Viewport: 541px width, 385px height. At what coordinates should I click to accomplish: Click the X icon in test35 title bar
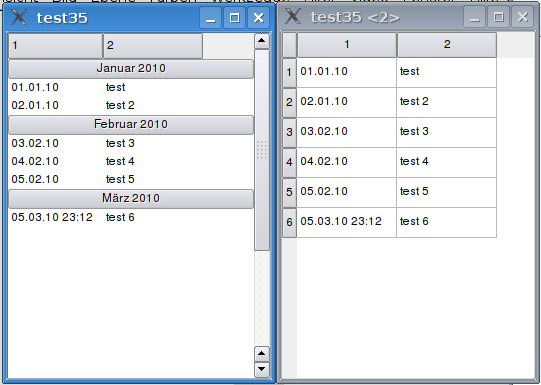coord(19,17)
